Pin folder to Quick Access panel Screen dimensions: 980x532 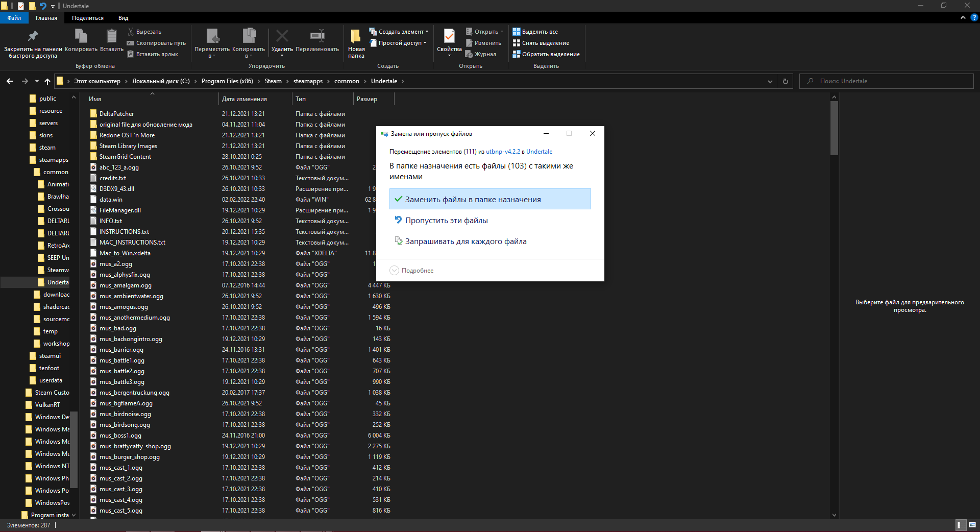[x=33, y=43]
